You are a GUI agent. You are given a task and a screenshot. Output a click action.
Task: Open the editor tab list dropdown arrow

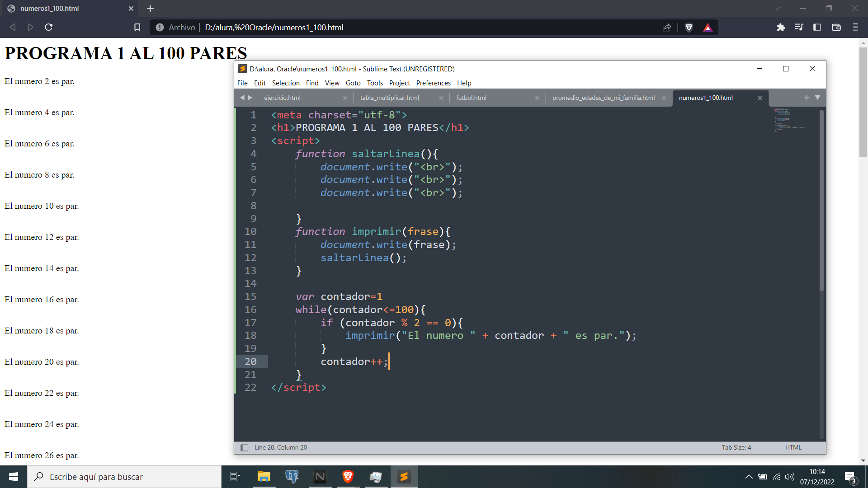click(x=817, y=98)
